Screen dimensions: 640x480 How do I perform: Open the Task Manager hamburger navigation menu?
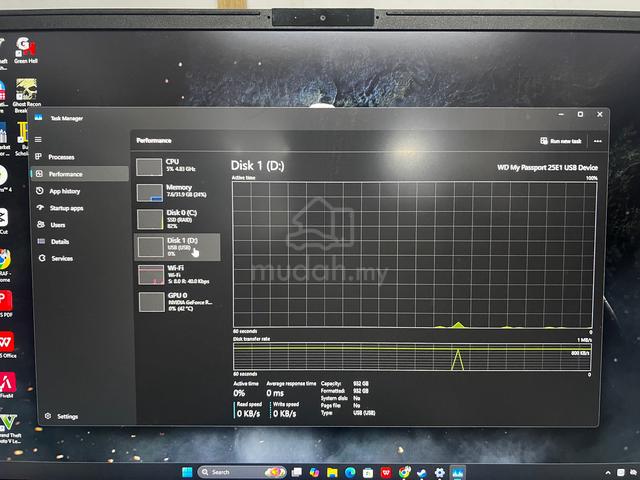(38, 140)
